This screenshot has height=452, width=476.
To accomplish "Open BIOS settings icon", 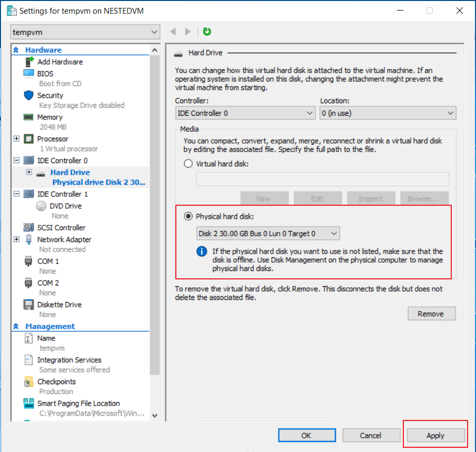I will click(29, 74).
